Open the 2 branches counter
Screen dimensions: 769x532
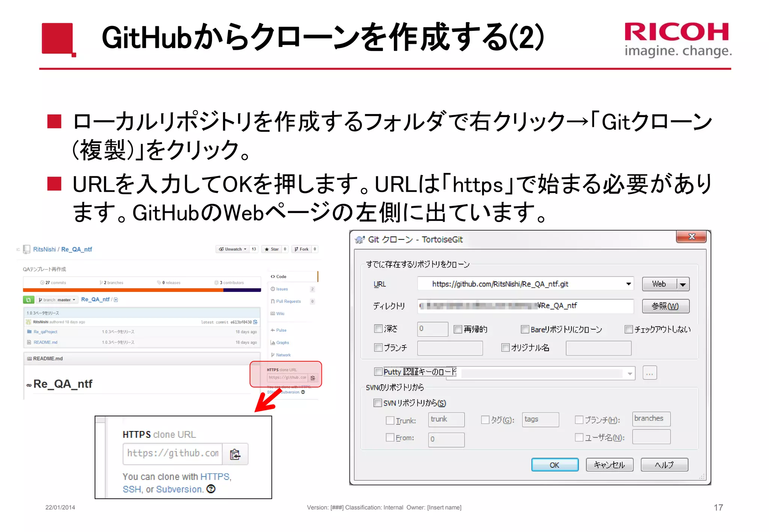point(111,283)
